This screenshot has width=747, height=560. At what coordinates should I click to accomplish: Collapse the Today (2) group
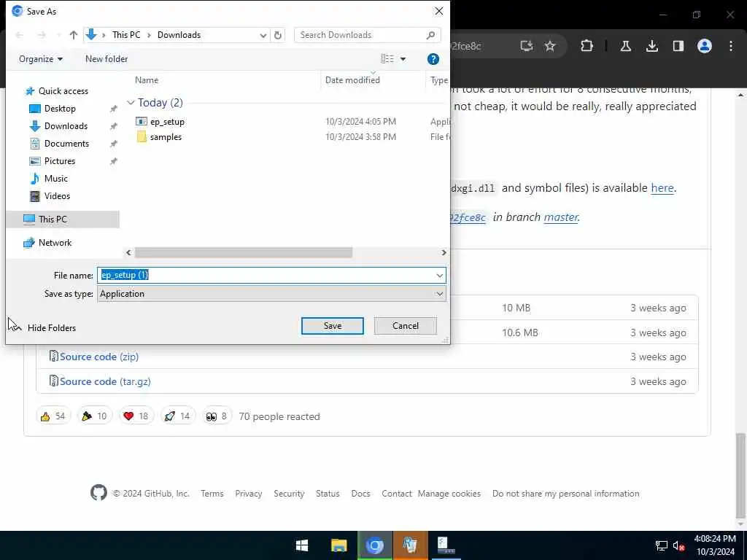point(131,103)
